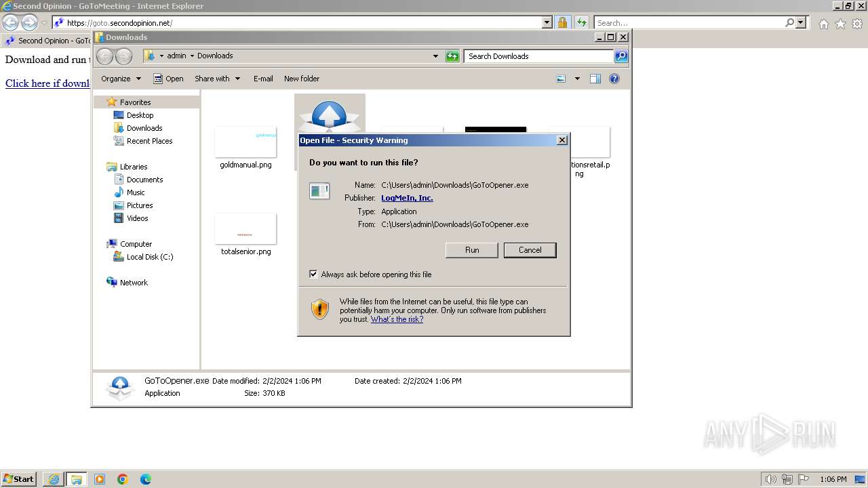
Task: Click the Explorer Back navigation arrow
Action: click(x=105, y=56)
